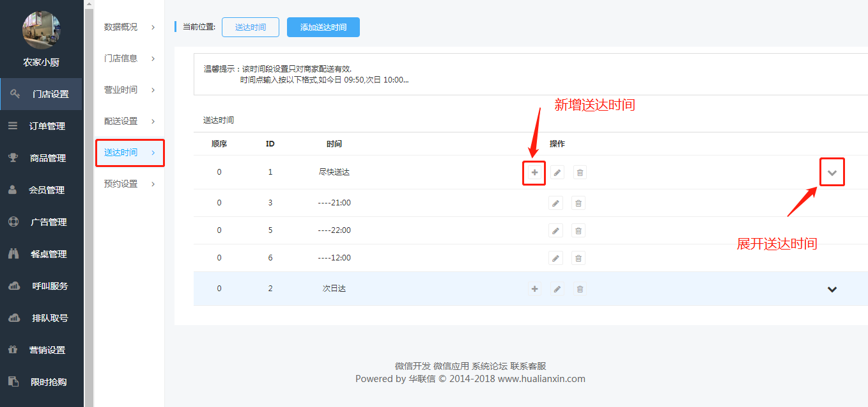Expand the 营业时间 submenu item
This screenshot has width=868, height=407.
coord(130,90)
